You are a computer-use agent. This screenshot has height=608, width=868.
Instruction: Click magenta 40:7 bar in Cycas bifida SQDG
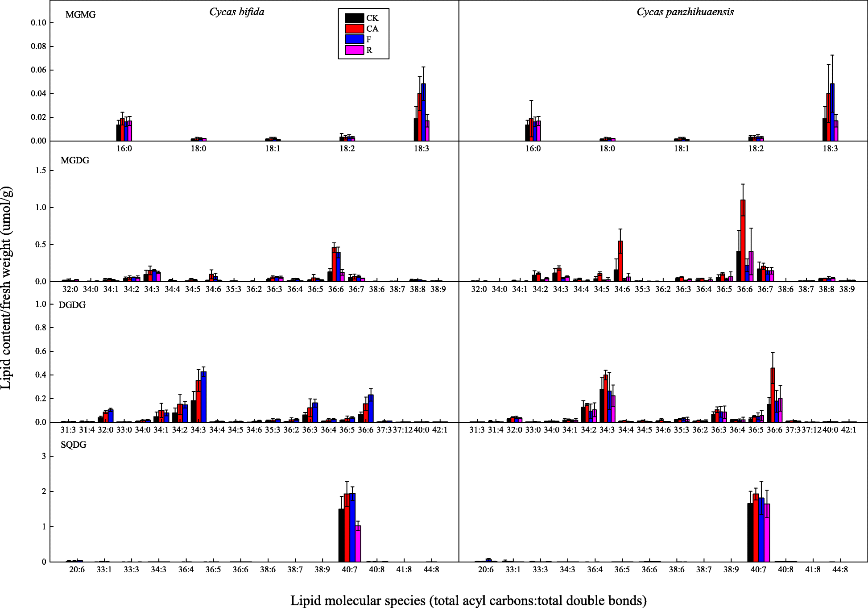pos(358,544)
